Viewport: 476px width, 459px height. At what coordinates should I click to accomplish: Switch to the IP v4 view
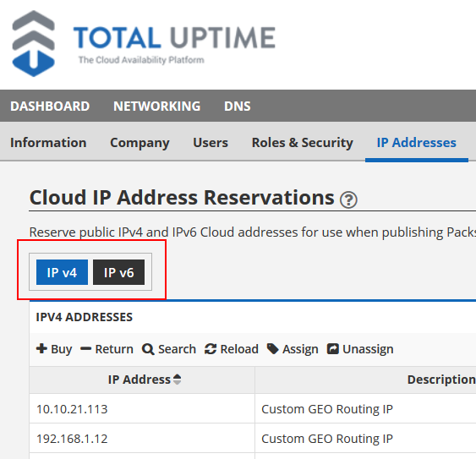pos(62,272)
